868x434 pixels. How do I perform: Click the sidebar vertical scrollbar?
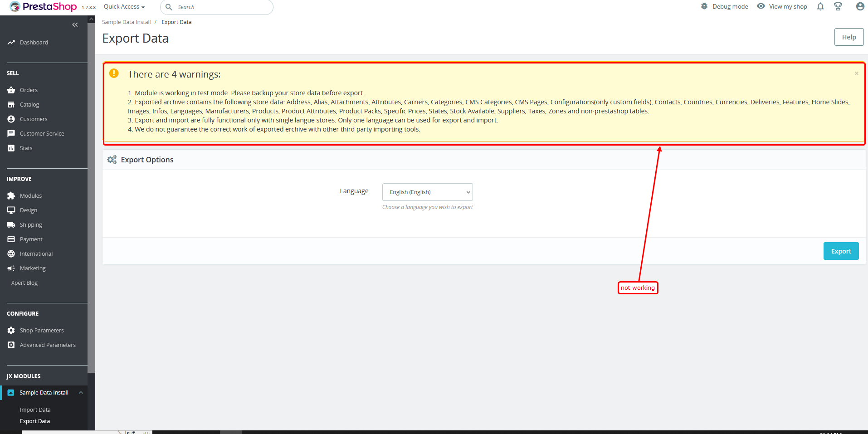click(92, 197)
